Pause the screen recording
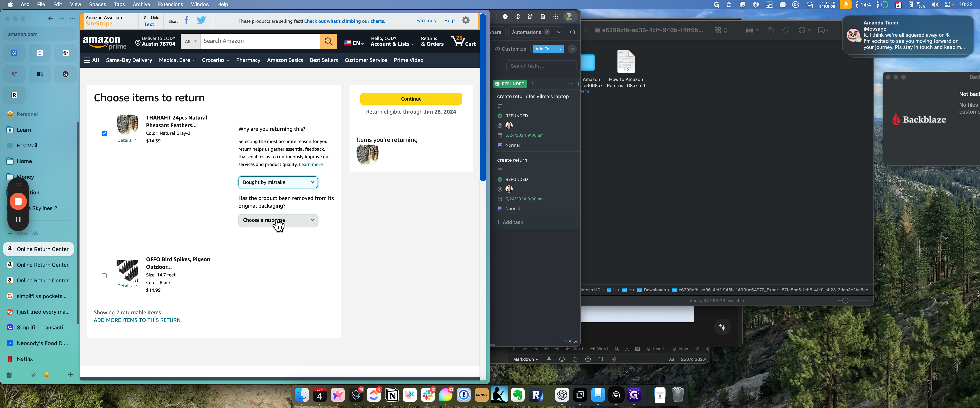The width and height of the screenshot is (980, 408). pyautogui.click(x=18, y=219)
